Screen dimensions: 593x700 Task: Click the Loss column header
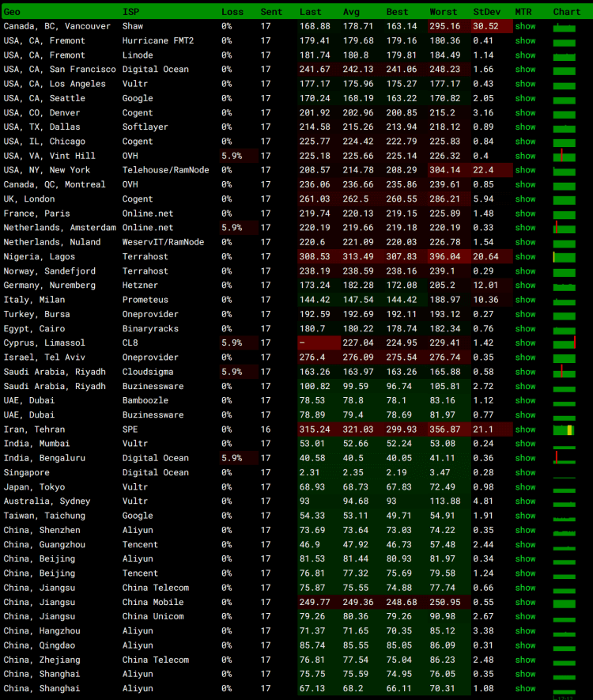pos(232,12)
